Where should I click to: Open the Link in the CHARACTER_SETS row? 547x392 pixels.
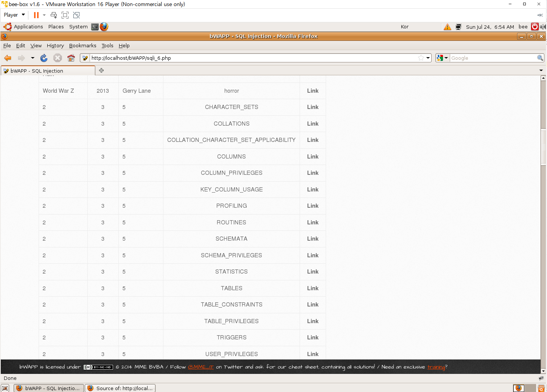click(x=312, y=107)
